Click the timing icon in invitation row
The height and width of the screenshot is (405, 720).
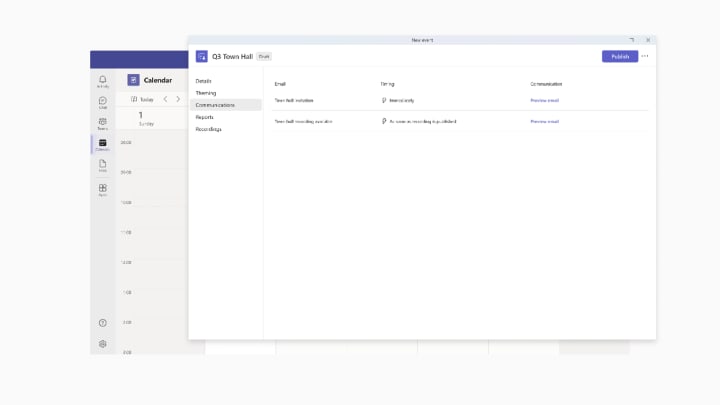click(x=384, y=100)
